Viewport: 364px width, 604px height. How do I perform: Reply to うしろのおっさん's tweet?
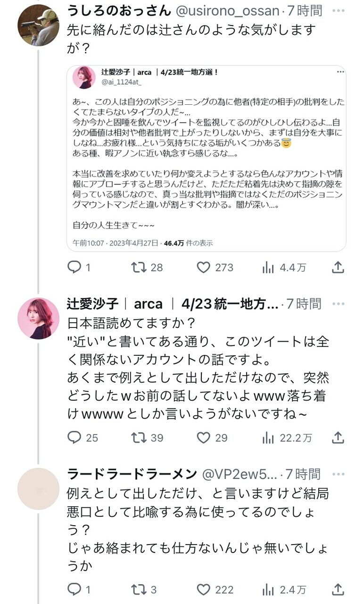(x=74, y=268)
